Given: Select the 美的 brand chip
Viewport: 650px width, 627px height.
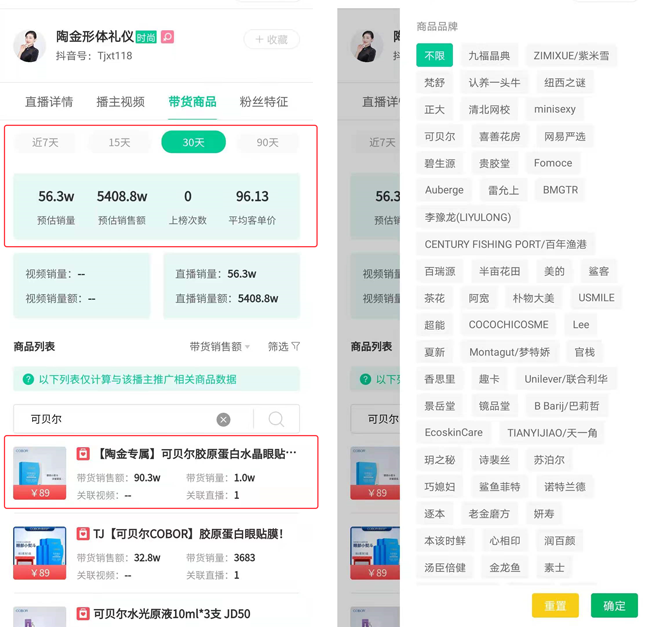Looking at the screenshot, I should pos(554,271).
